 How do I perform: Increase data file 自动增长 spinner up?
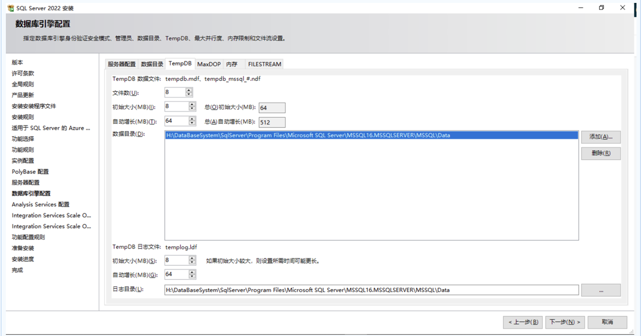(192, 119)
